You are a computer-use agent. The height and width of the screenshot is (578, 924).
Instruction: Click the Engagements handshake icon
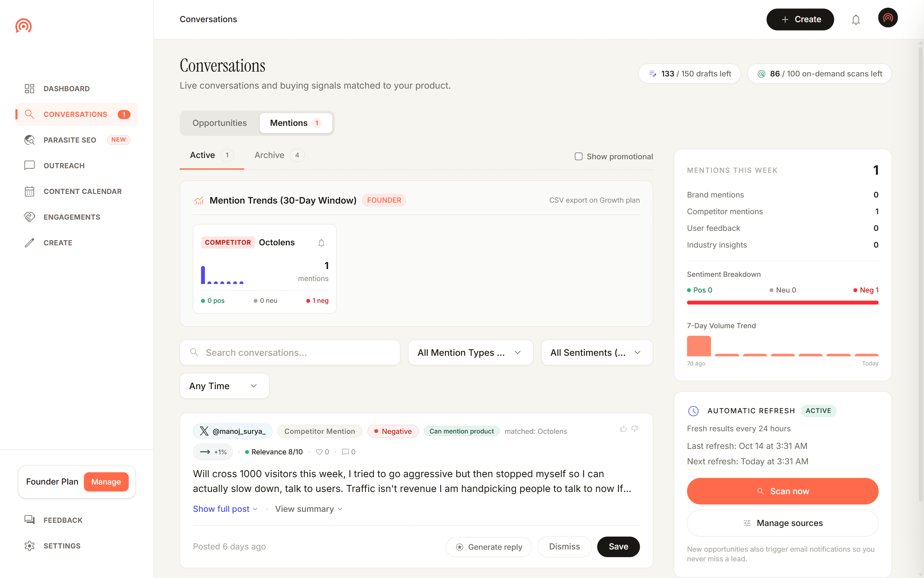click(30, 217)
